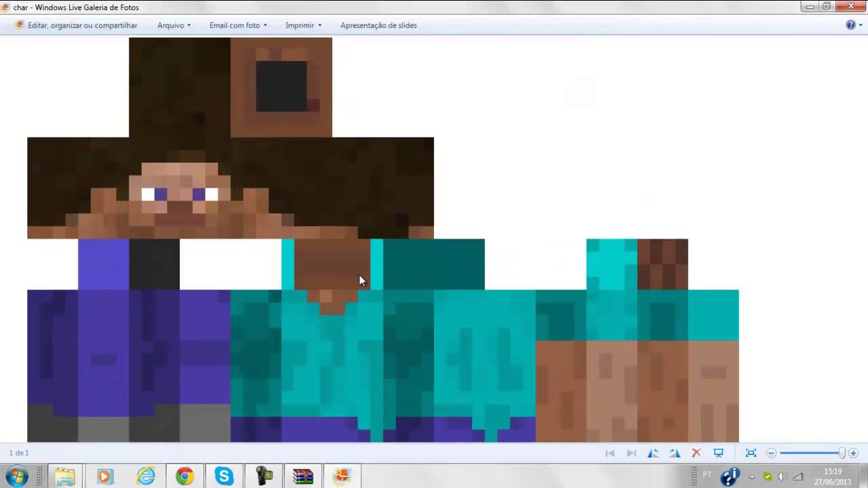Open the Imprimir dropdown
This screenshot has width=868, height=488.
coord(303,25)
